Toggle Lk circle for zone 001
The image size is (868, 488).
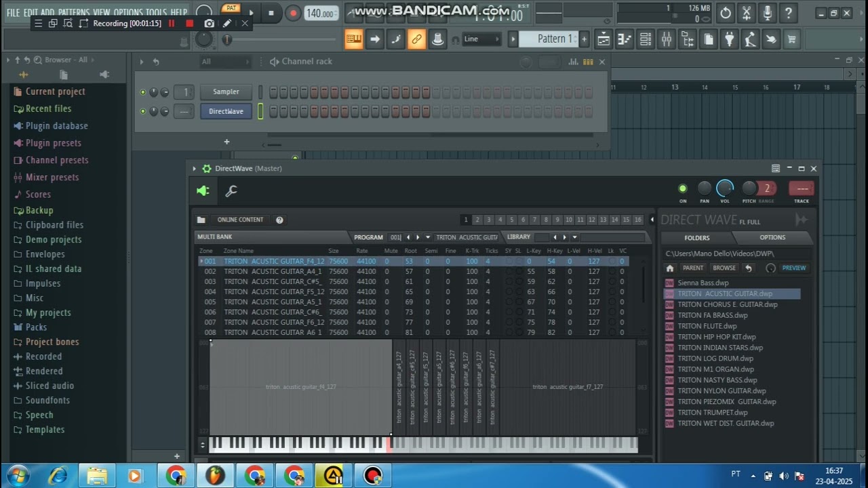pyautogui.click(x=611, y=261)
